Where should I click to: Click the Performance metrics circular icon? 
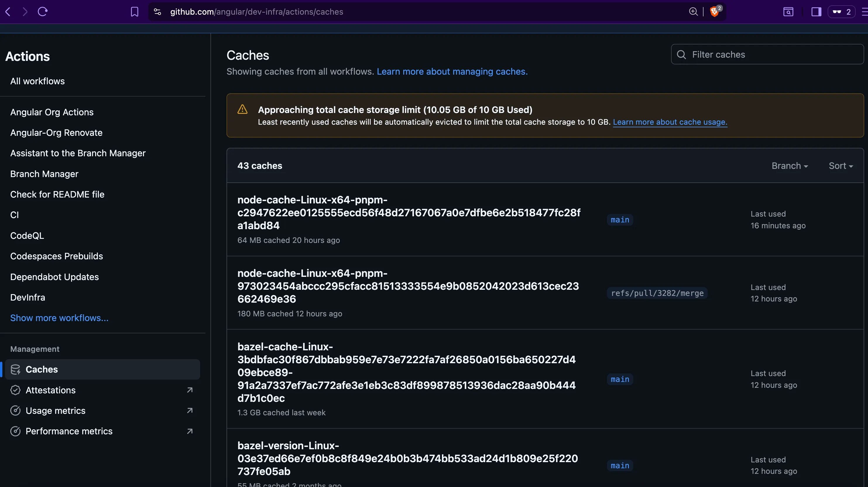coord(16,431)
